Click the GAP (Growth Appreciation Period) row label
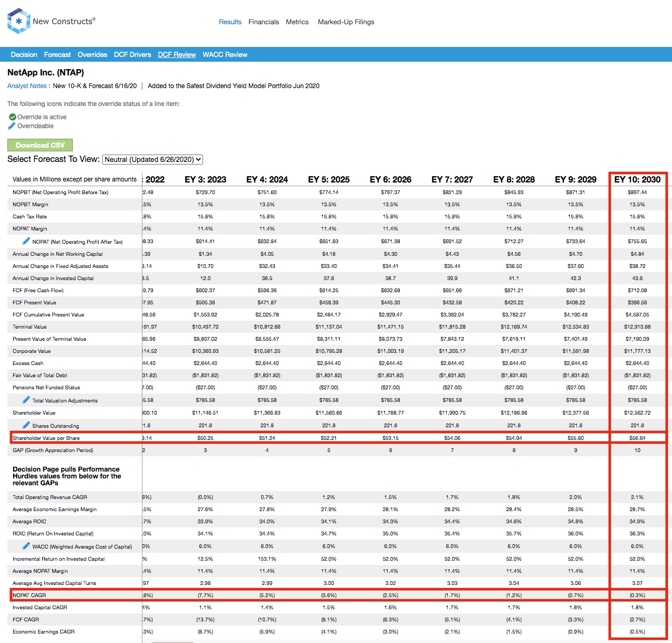 coord(53,450)
